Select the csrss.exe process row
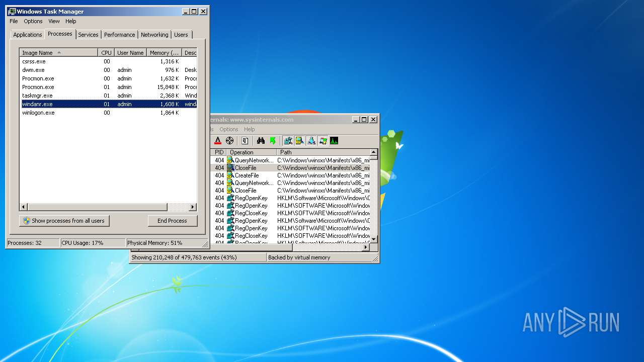 (108, 61)
